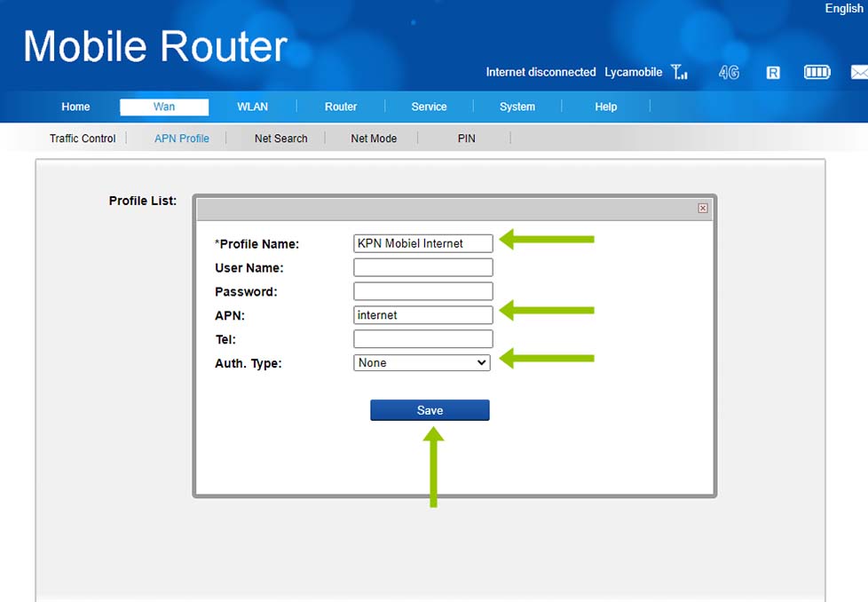The height and width of the screenshot is (602, 868).
Task: Click the battery level icon
Action: [x=817, y=72]
